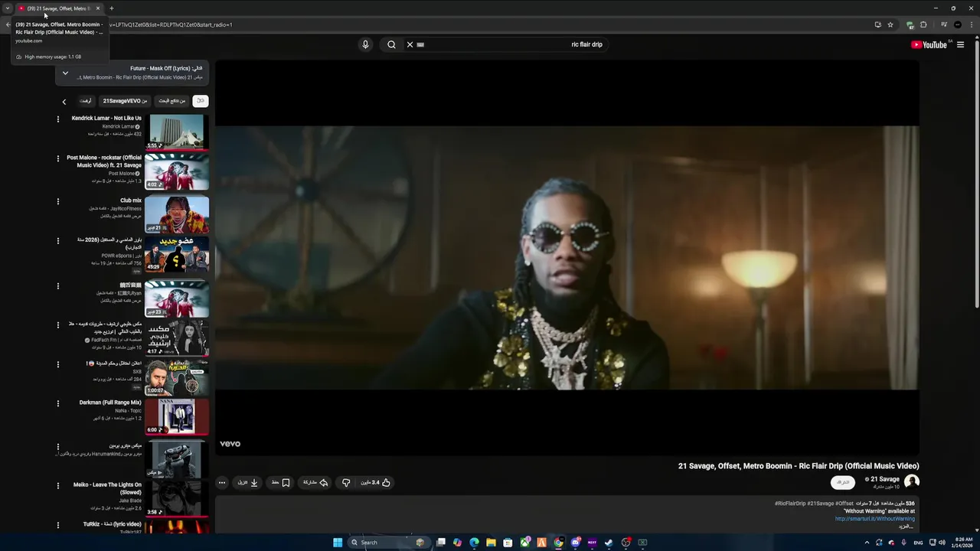Screen dimensions: 980x551
Task: Open the Club mix playlist thumbnail
Action: click(177, 214)
